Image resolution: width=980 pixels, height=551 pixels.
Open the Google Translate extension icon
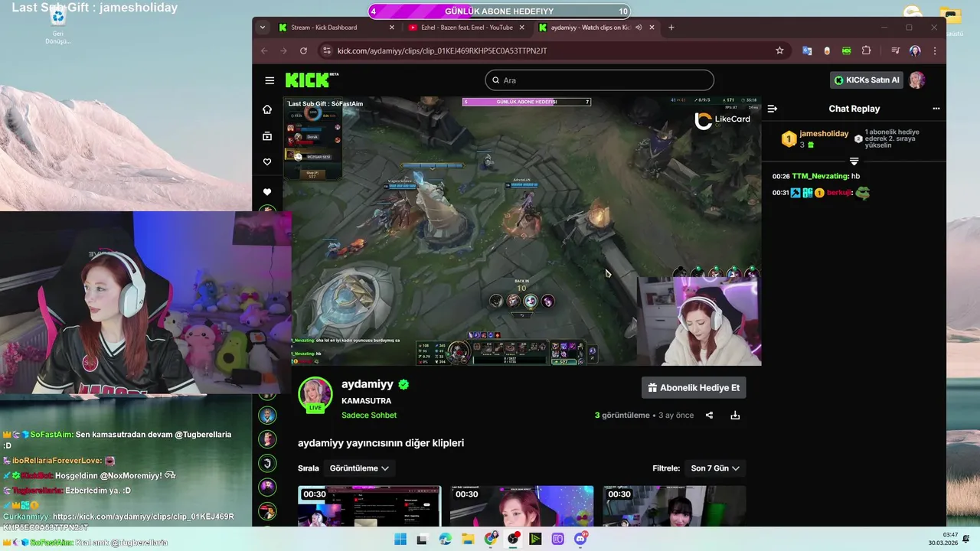point(807,51)
